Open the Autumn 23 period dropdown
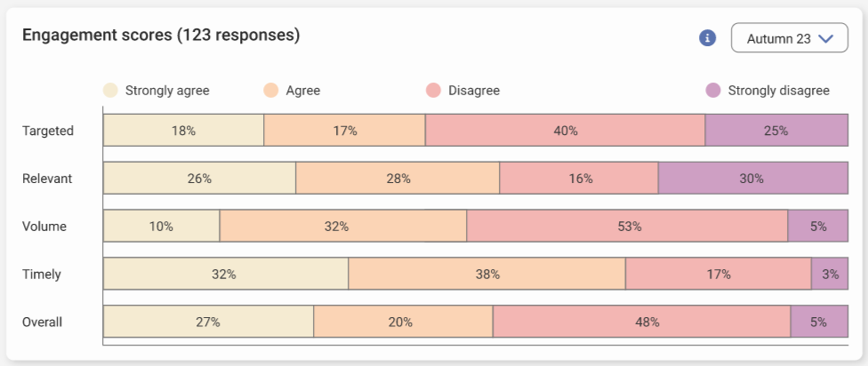Viewport: 868px width, 366px height. pos(789,38)
